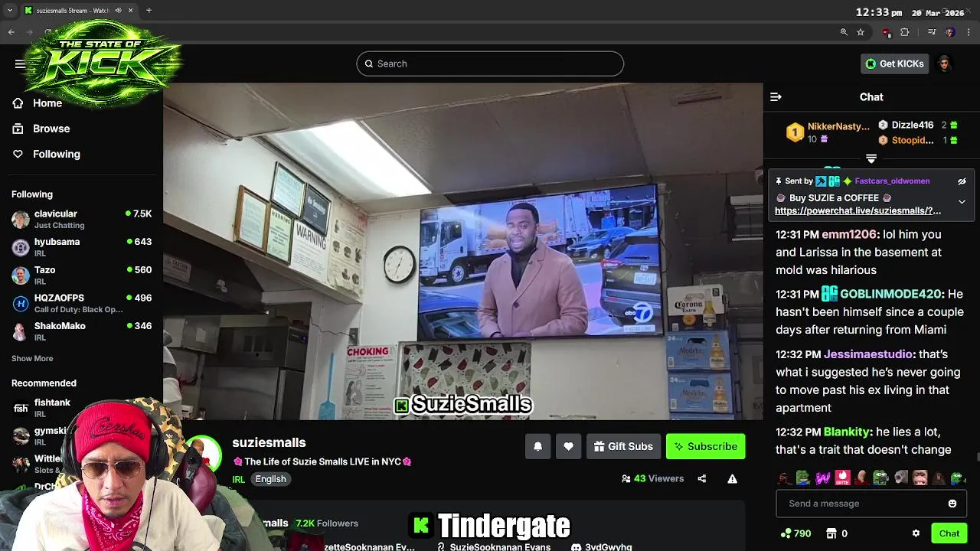Open new browser tab plus button
This screenshot has height=551, width=980.
tap(149, 11)
